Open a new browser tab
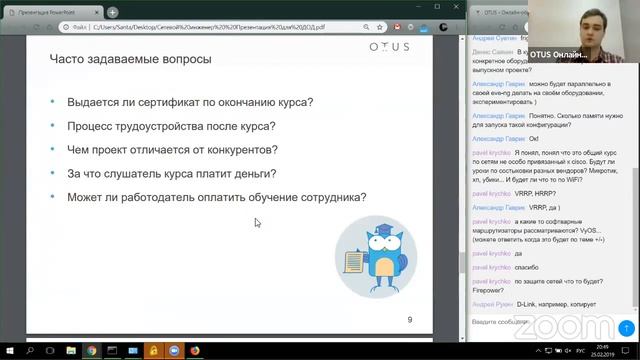 pyautogui.click(x=113, y=13)
